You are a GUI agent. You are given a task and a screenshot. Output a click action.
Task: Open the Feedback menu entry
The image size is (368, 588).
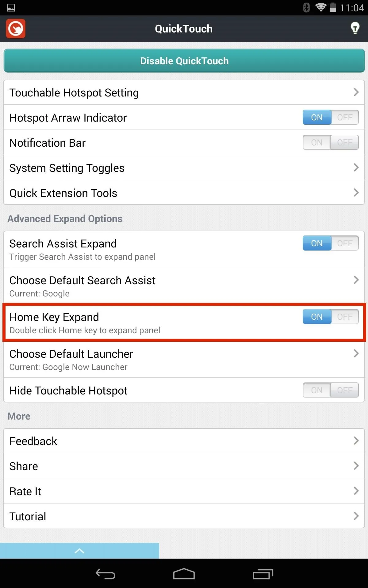point(184,441)
